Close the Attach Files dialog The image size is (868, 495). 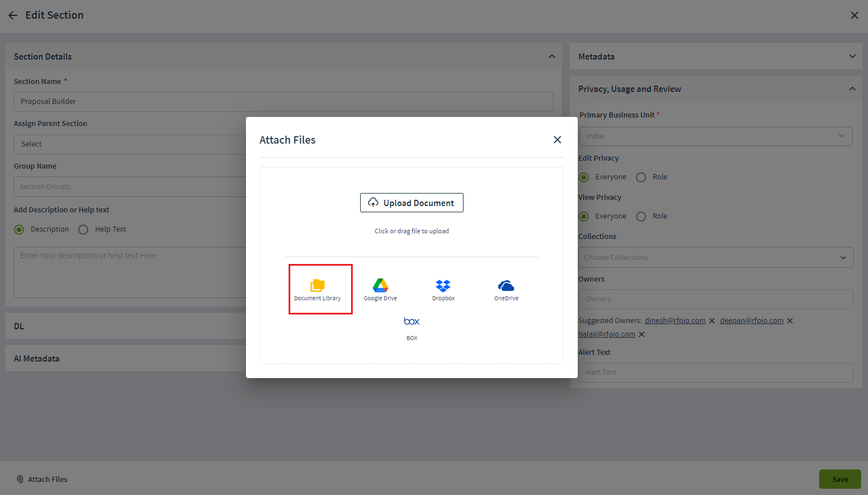(557, 140)
